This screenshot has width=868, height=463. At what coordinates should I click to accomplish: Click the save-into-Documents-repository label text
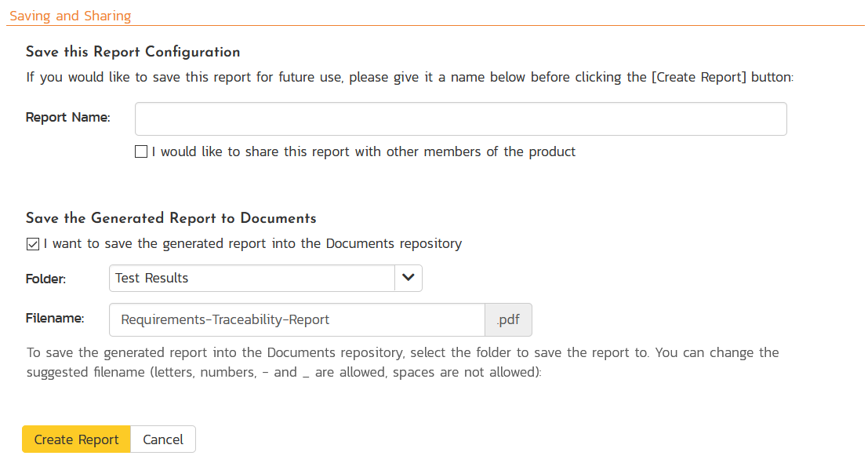(252, 244)
